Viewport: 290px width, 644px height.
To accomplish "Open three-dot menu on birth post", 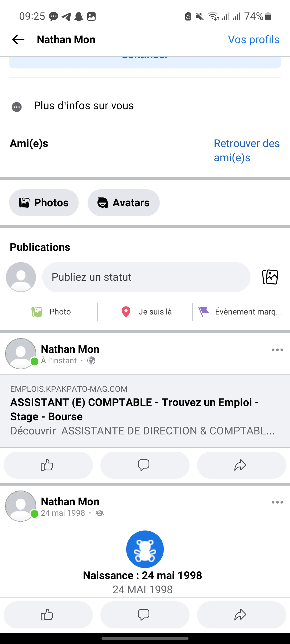I will click(x=277, y=502).
